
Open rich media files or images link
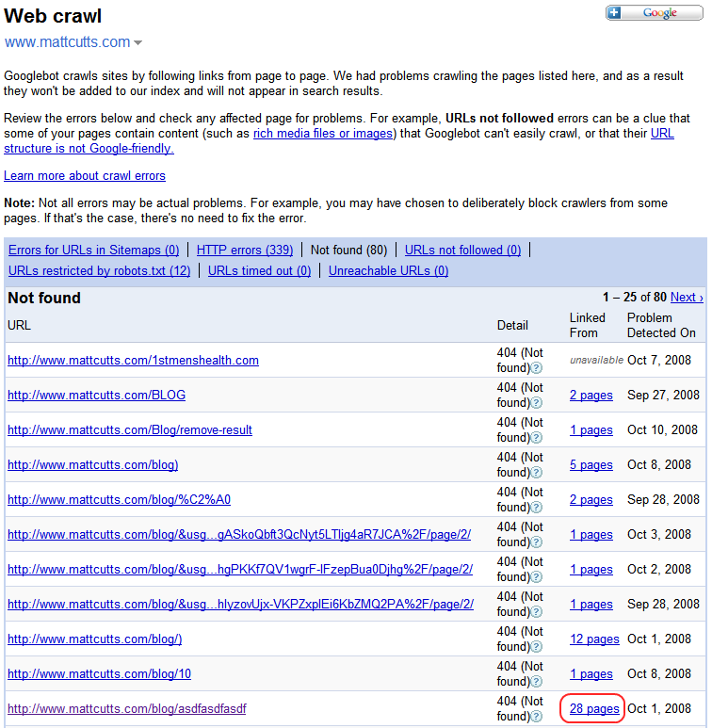tap(323, 133)
